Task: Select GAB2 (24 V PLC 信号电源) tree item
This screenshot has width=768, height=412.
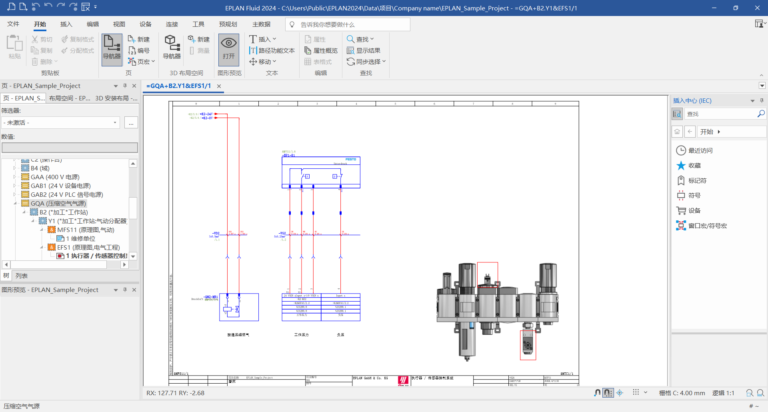Action: pos(67,194)
